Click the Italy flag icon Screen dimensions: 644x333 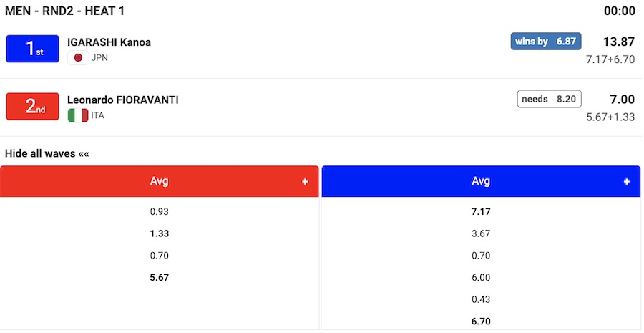coord(78,115)
